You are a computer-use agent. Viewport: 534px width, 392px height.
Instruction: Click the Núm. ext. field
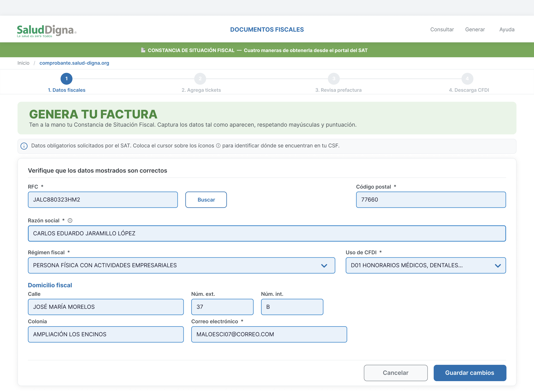click(x=223, y=307)
